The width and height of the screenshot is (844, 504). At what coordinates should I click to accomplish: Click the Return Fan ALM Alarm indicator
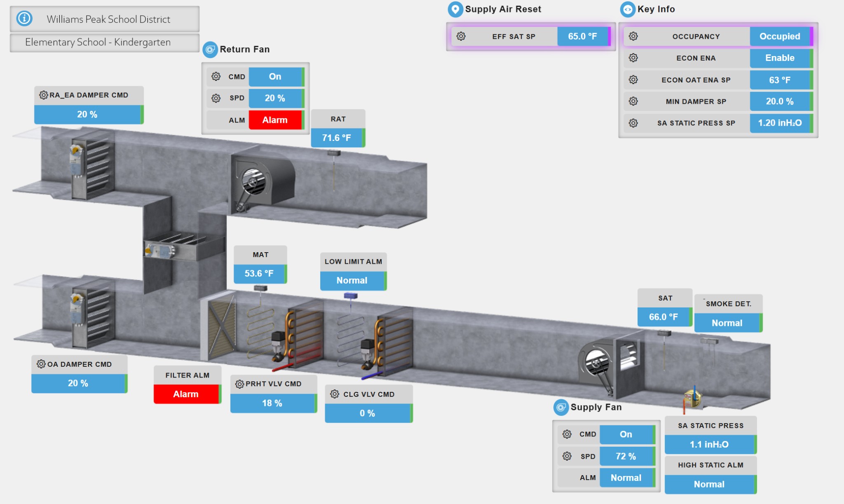(275, 120)
